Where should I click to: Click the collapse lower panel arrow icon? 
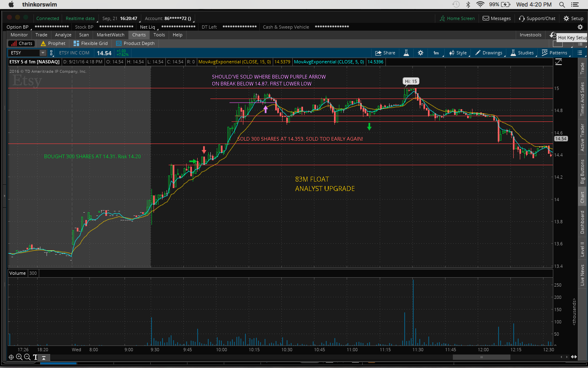44,357
